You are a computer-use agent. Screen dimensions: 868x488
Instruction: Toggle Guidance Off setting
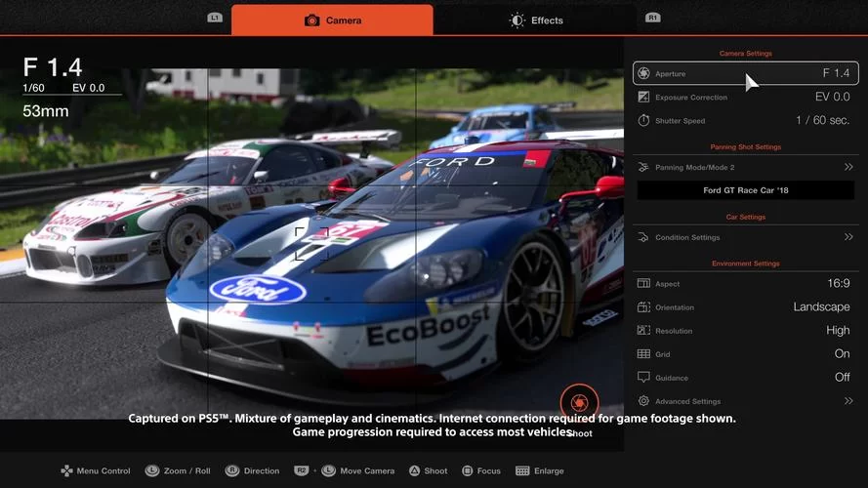pos(842,378)
